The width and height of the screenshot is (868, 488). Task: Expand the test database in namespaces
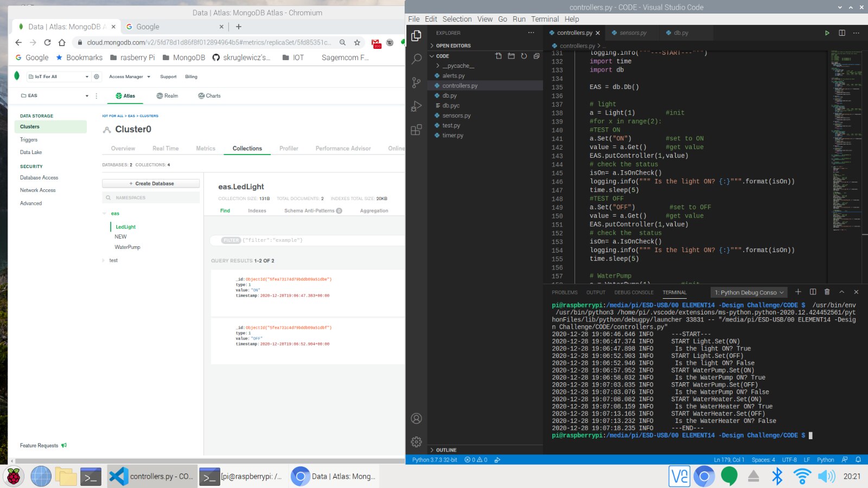104,260
